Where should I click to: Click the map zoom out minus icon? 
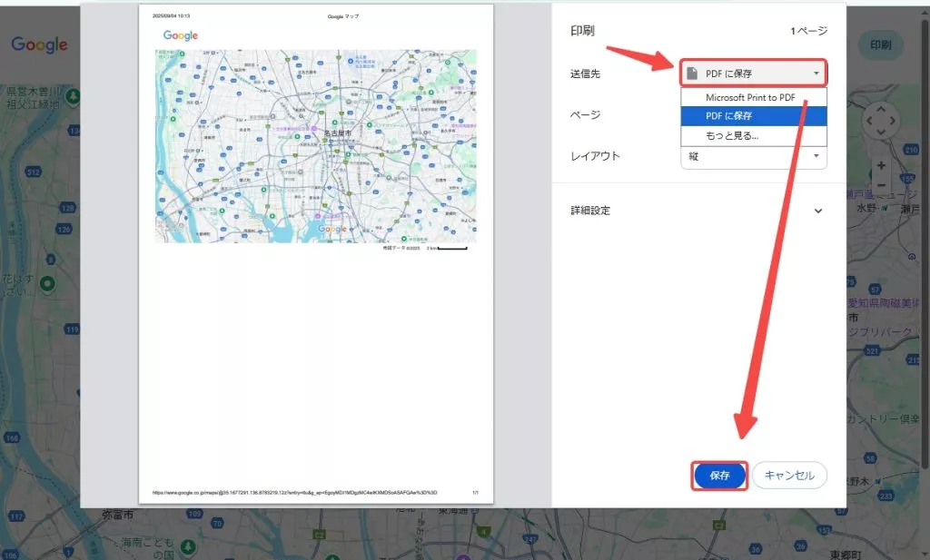coord(881,185)
